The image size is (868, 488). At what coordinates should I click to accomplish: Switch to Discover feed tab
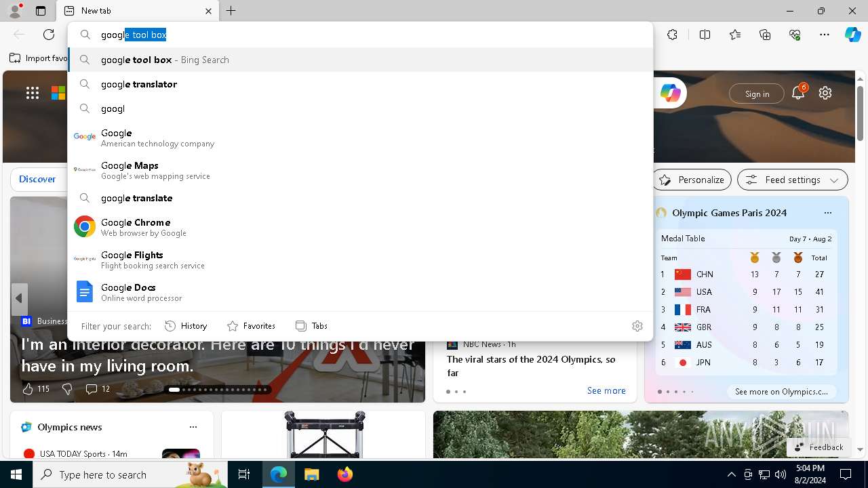[37, 180]
